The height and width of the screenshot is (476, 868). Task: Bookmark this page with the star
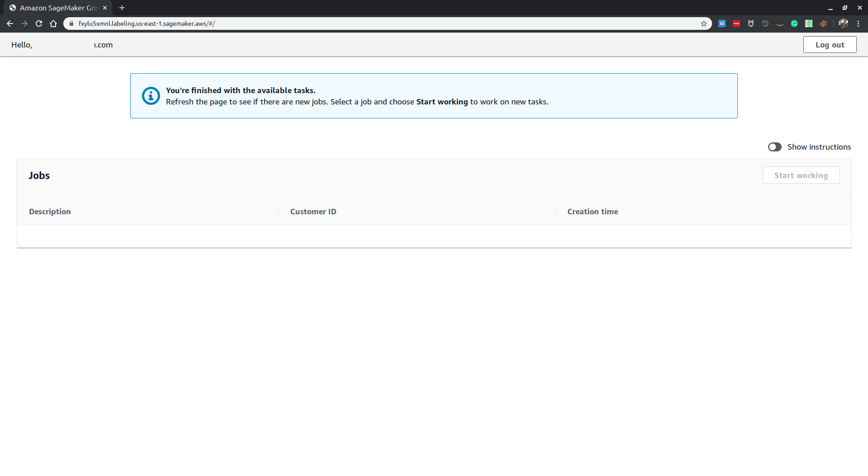click(704, 24)
